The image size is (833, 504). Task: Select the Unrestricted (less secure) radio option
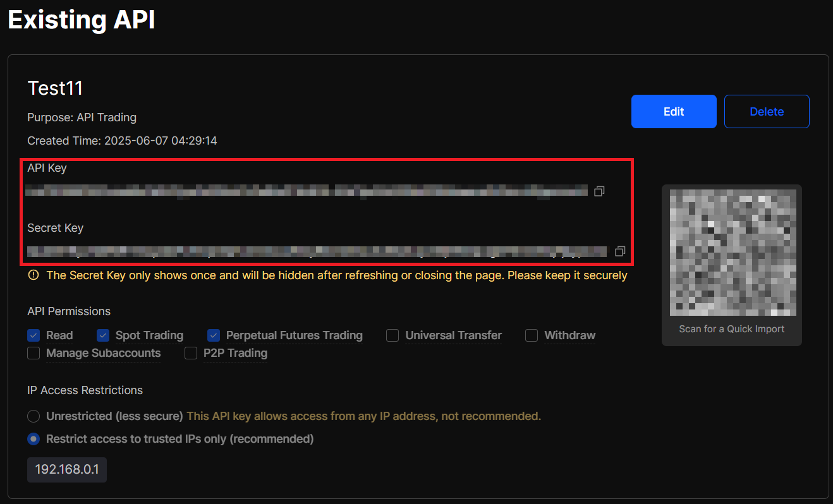point(34,416)
